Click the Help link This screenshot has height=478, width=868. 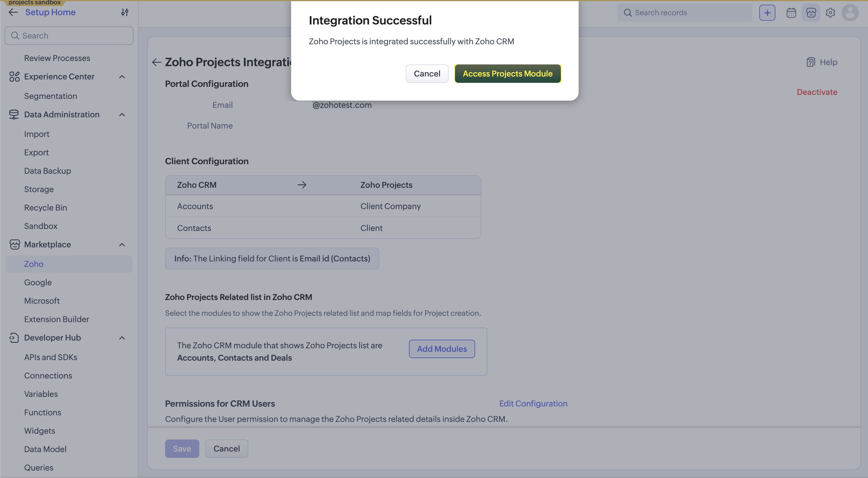pyautogui.click(x=828, y=62)
